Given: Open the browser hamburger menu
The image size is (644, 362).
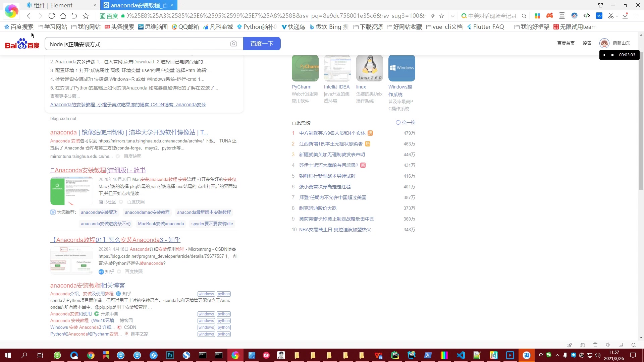Looking at the screenshot, I should point(636,16).
